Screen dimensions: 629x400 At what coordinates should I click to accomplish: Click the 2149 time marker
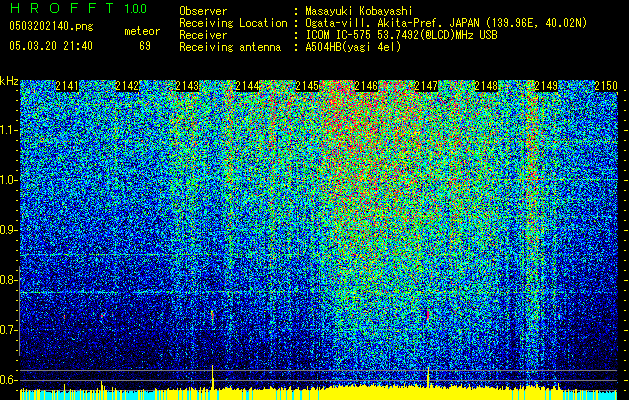546,85
